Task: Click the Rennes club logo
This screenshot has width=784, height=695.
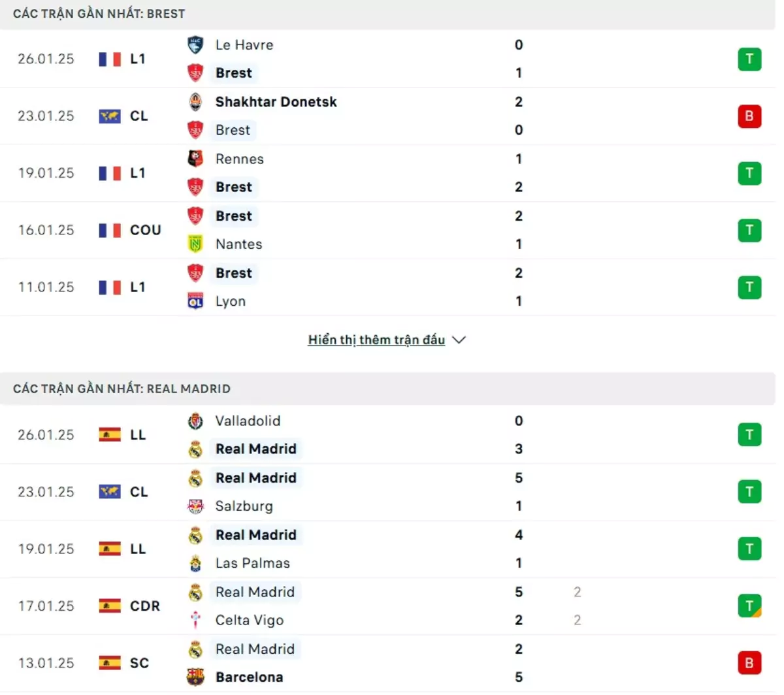Action: point(195,159)
